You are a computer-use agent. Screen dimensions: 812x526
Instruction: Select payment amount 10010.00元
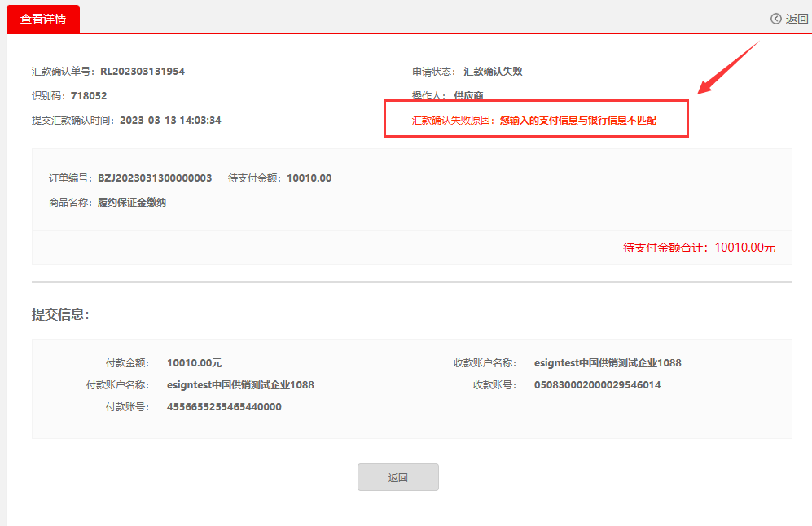(x=194, y=363)
